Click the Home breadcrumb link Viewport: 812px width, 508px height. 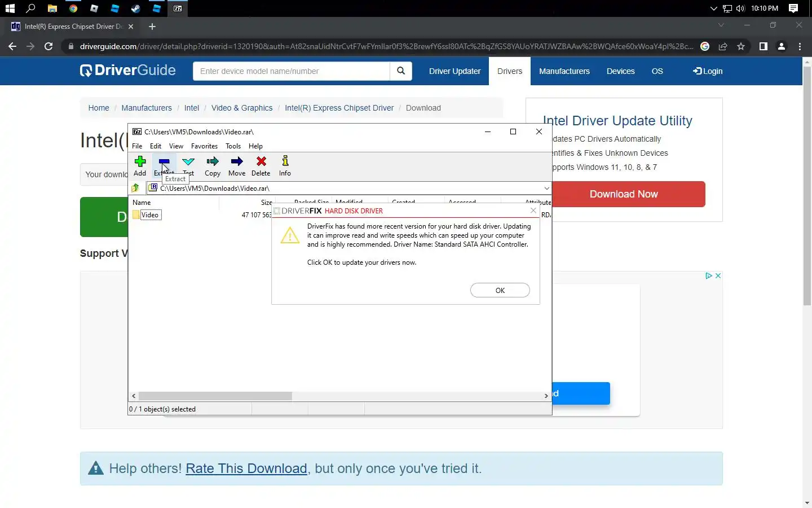tap(99, 108)
